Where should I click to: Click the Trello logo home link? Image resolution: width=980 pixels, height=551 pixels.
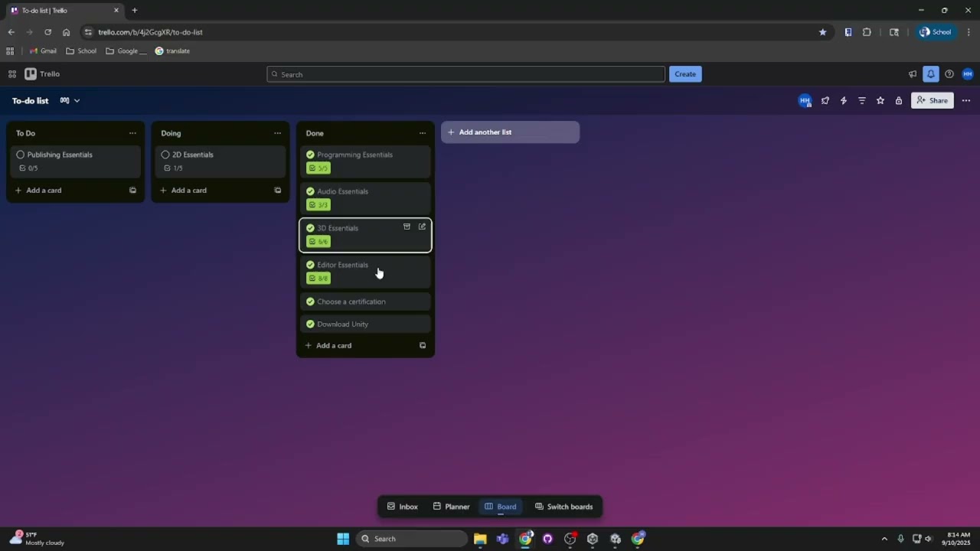pyautogui.click(x=42, y=74)
